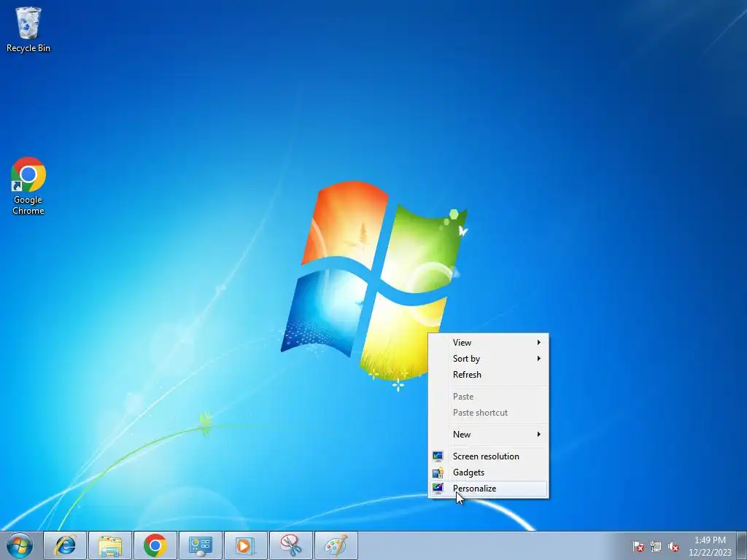This screenshot has width=747, height=560.
Task: Choose Refresh in the context menu
Action: 489,375
